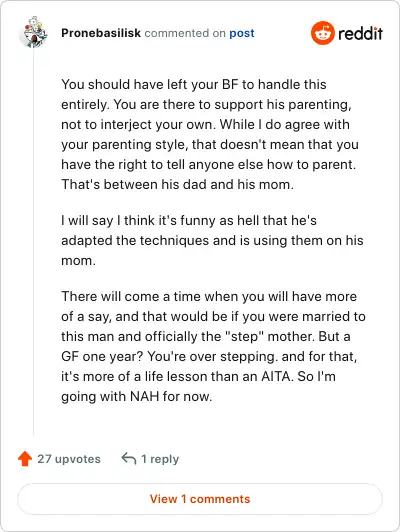Click the paragraph starting "I will say I think"
Viewport: 400px width, 532px height.
[x=212, y=241]
